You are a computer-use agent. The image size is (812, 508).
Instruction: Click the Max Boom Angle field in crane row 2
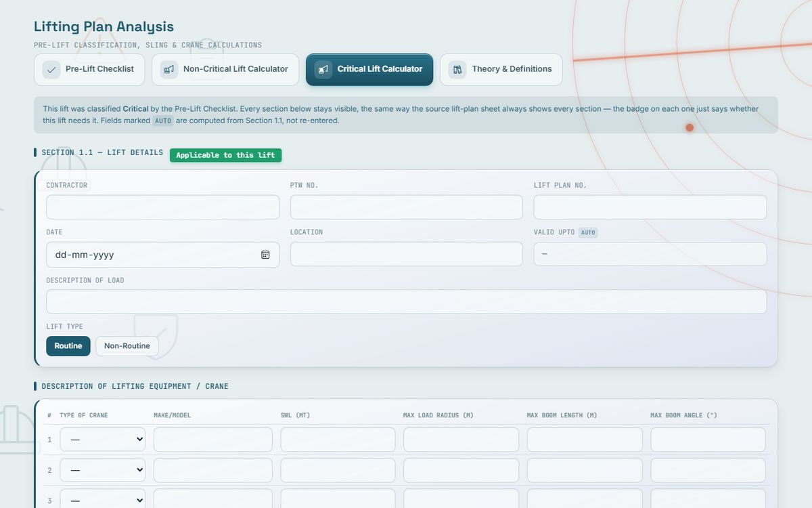(708, 470)
